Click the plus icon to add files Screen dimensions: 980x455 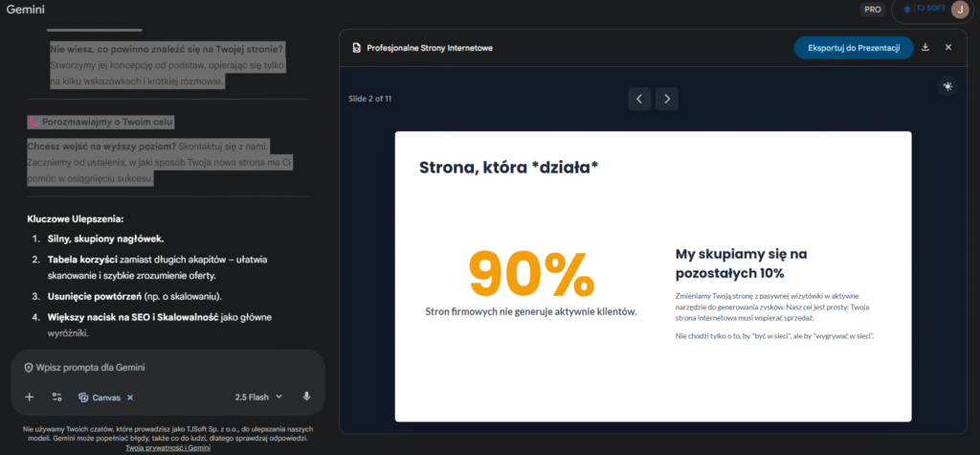pos(30,397)
